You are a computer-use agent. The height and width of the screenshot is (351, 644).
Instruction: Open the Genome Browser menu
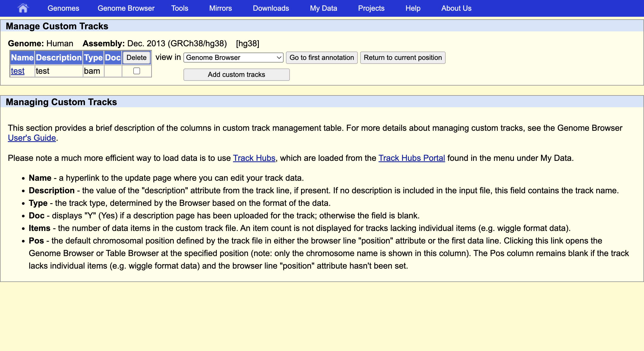126,8
